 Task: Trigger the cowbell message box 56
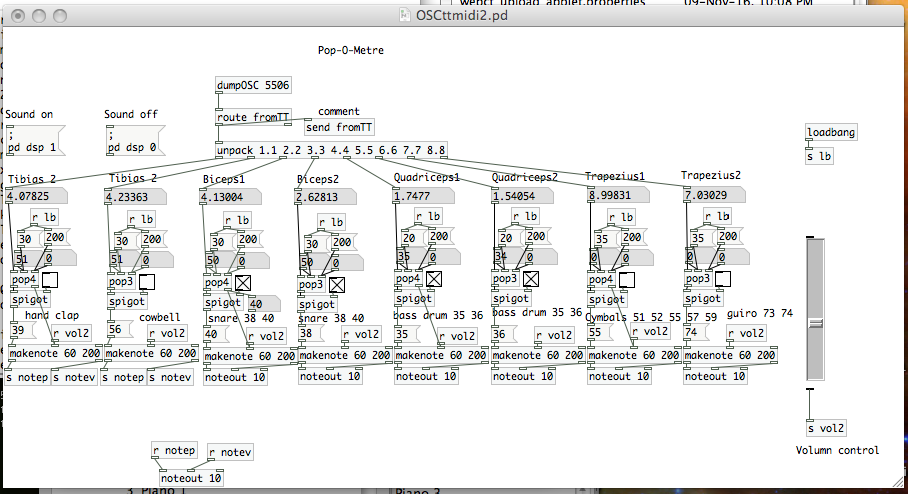click(117, 329)
